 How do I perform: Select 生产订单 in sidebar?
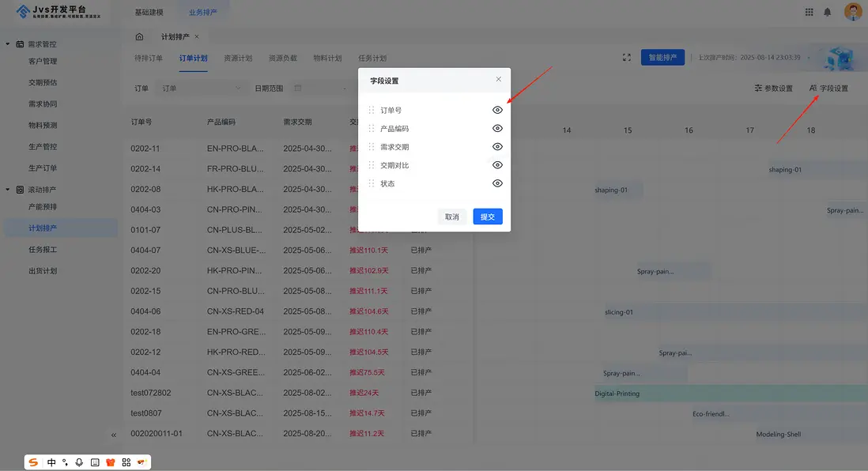click(43, 168)
